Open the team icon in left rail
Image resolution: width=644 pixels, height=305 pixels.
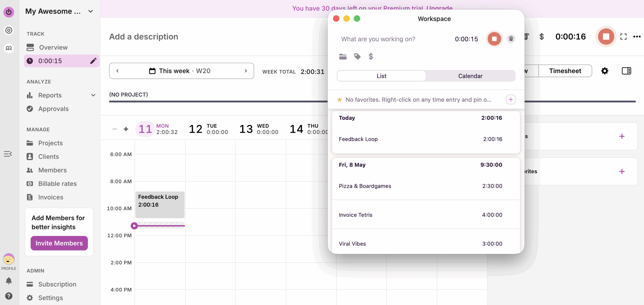(9, 48)
